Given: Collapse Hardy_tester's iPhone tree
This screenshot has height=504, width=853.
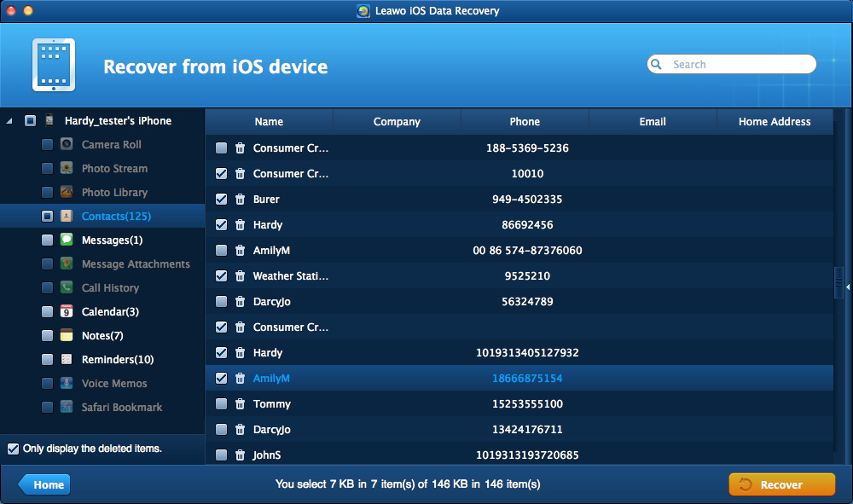Looking at the screenshot, I should (x=9, y=121).
